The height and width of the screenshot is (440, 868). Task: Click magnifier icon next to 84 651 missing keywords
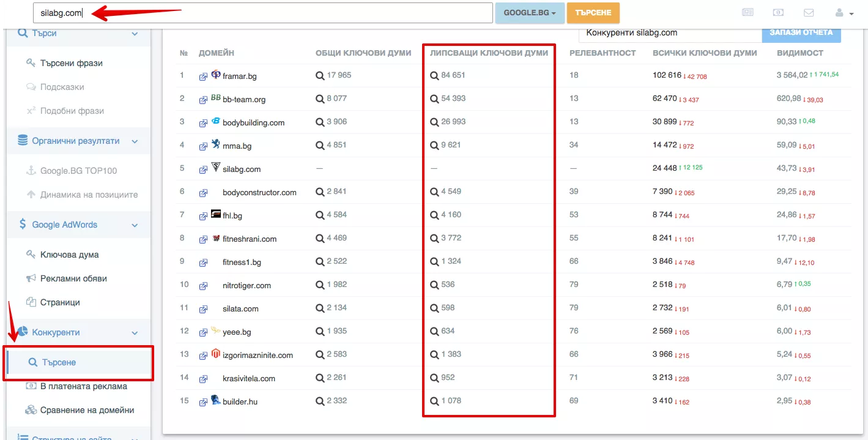pyautogui.click(x=434, y=75)
